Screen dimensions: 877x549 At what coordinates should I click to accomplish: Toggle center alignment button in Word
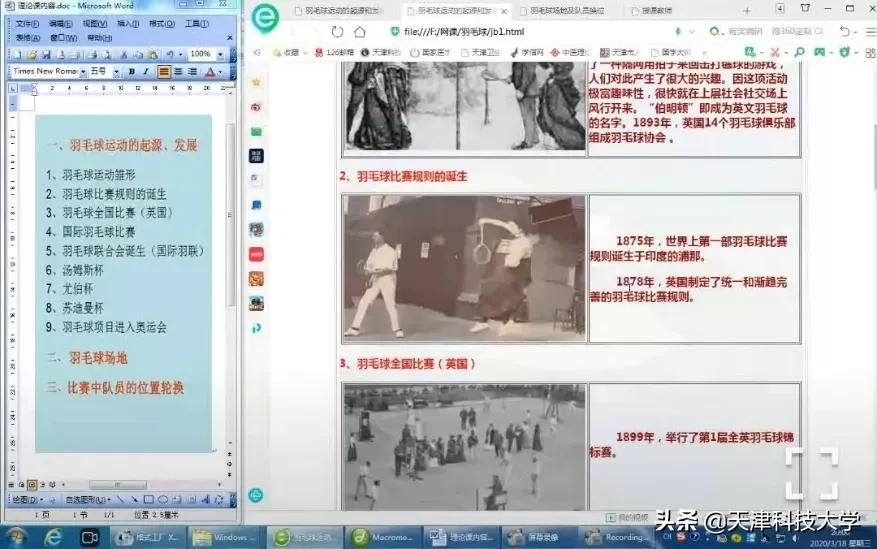(x=178, y=72)
